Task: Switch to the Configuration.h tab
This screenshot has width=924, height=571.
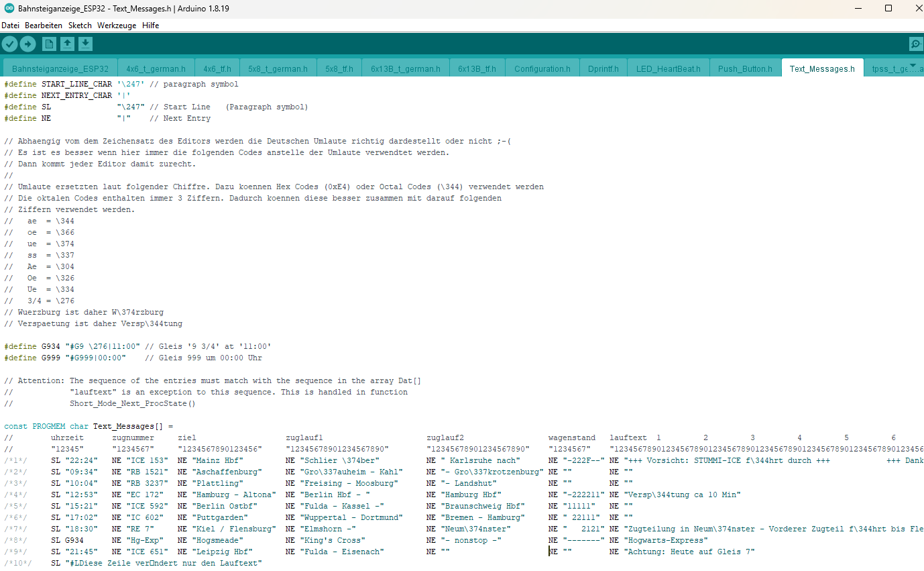Action: [542, 68]
